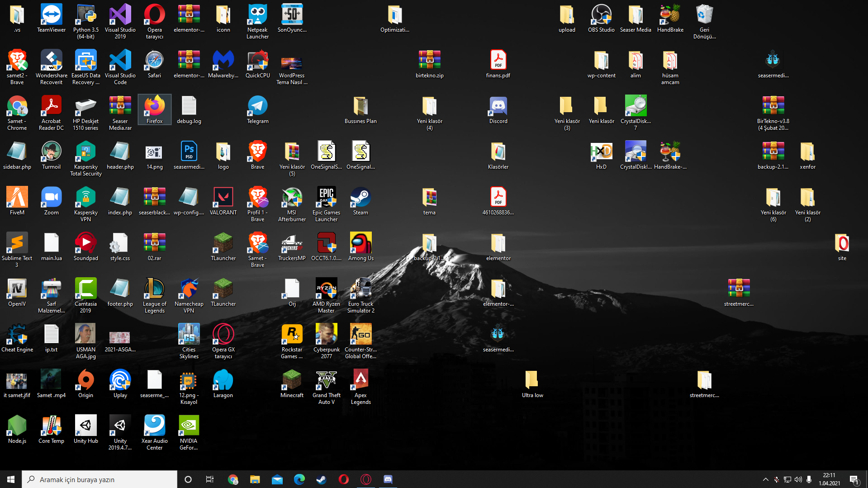The image size is (868, 488).
Task: Launch Microsoft Edge from the taskbar
Action: click(x=299, y=479)
